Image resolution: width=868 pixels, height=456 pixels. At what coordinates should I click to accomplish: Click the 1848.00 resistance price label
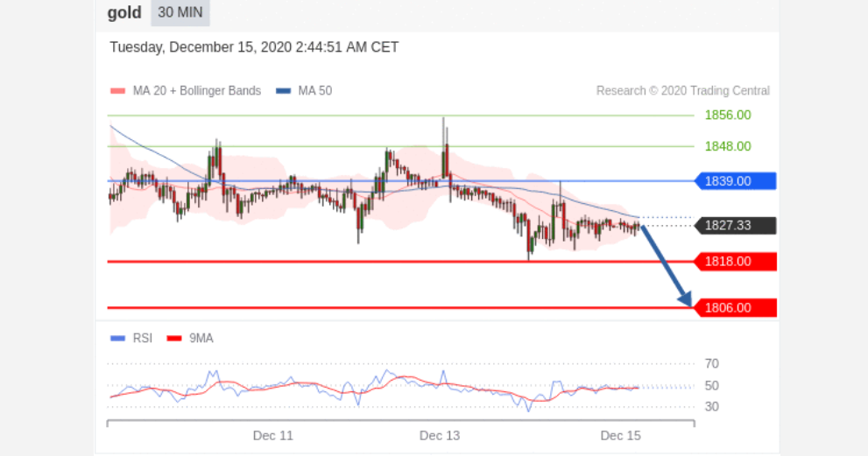point(728,147)
